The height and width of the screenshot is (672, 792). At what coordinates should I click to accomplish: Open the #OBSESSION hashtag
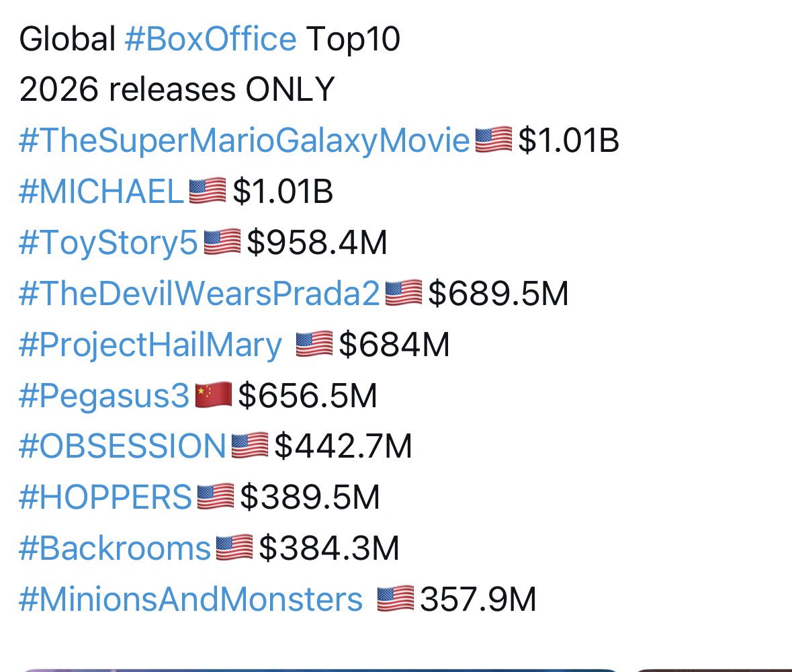point(122,446)
